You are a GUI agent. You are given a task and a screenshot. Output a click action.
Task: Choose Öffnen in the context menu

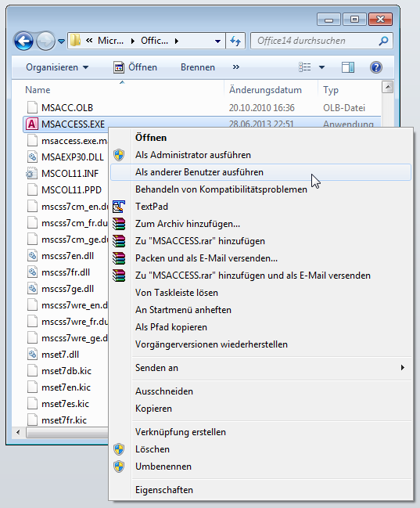(x=260, y=138)
